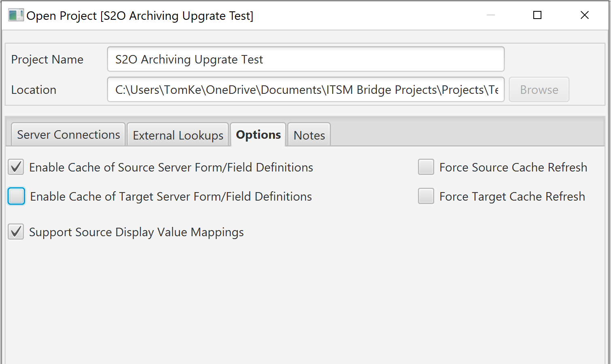The width and height of the screenshot is (611, 364).
Task: Click the Location label
Action: point(34,90)
